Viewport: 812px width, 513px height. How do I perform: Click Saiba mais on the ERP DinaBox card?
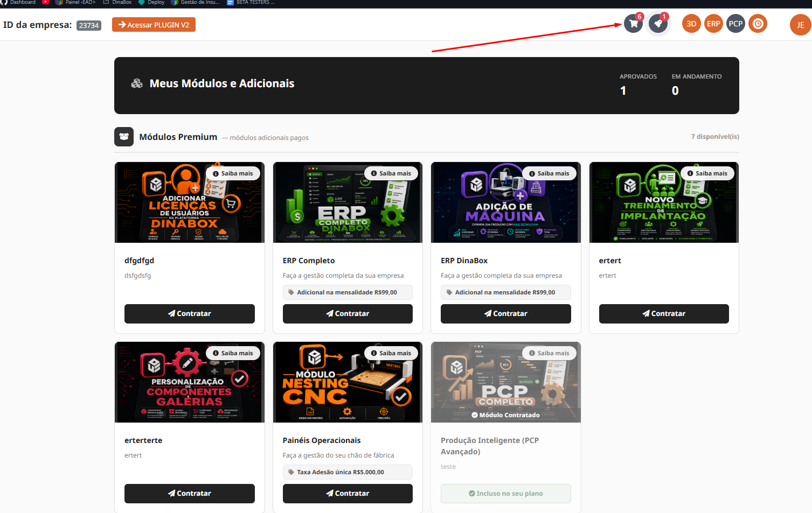pos(549,173)
